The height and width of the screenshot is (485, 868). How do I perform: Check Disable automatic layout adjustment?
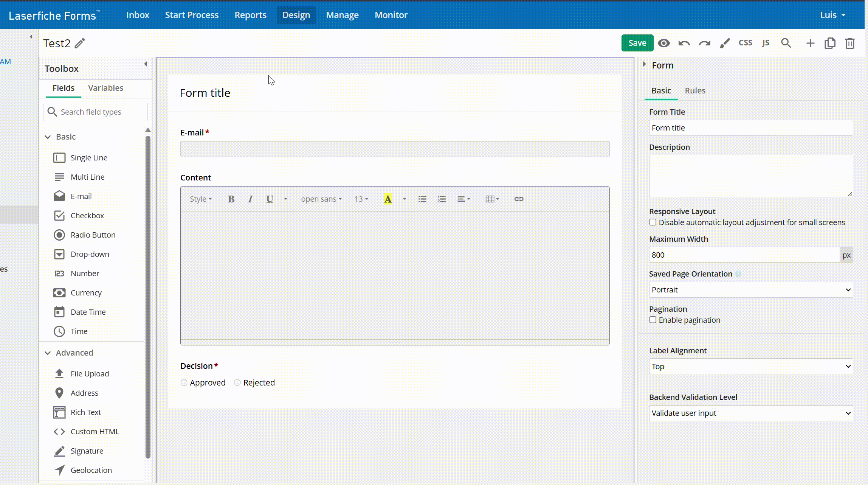pos(653,222)
